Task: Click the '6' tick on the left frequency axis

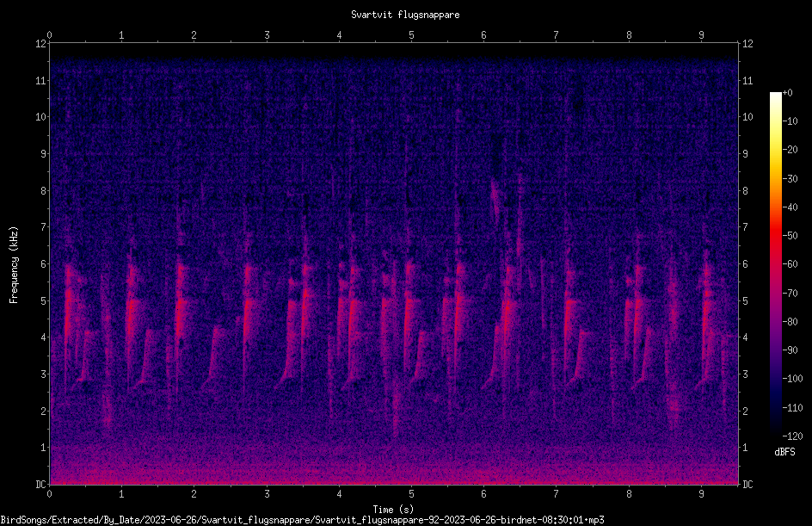Action: coord(44,263)
